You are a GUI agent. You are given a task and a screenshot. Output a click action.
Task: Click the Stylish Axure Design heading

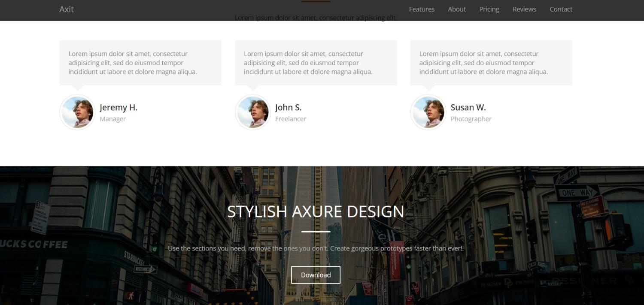point(316,211)
